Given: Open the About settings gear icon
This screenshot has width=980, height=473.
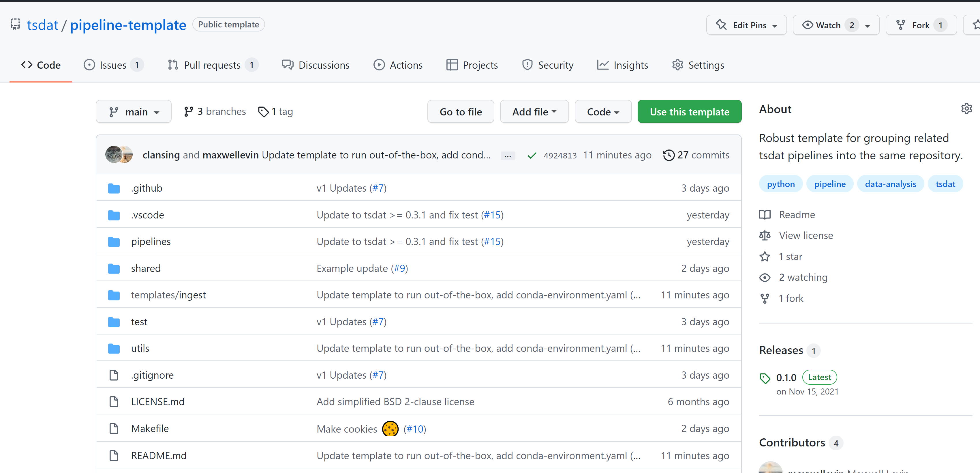Looking at the screenshot, I should click(x=966, y=109).
